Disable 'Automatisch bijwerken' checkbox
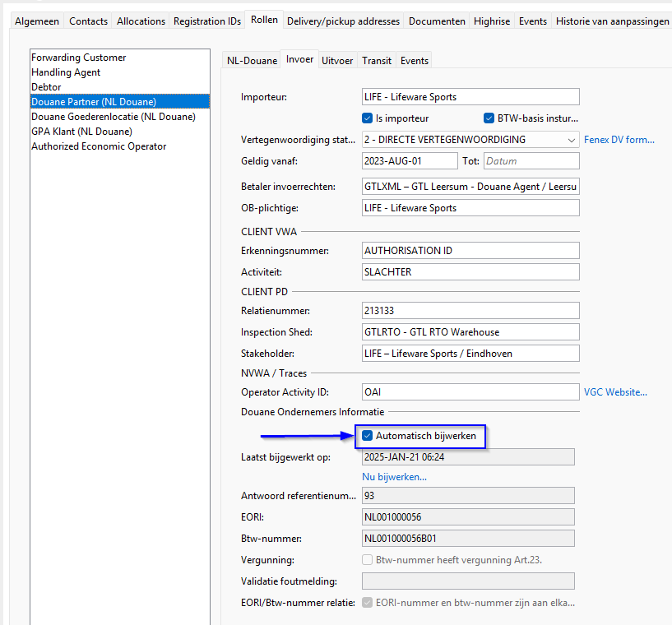Screen dimensions: 672x625 point(368,436)
